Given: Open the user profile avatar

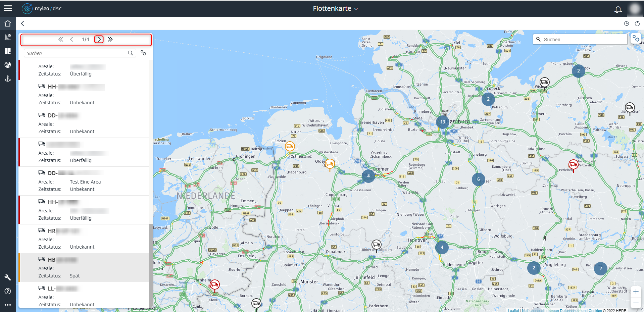Looking at the screenshot, I should coord(635,8).
